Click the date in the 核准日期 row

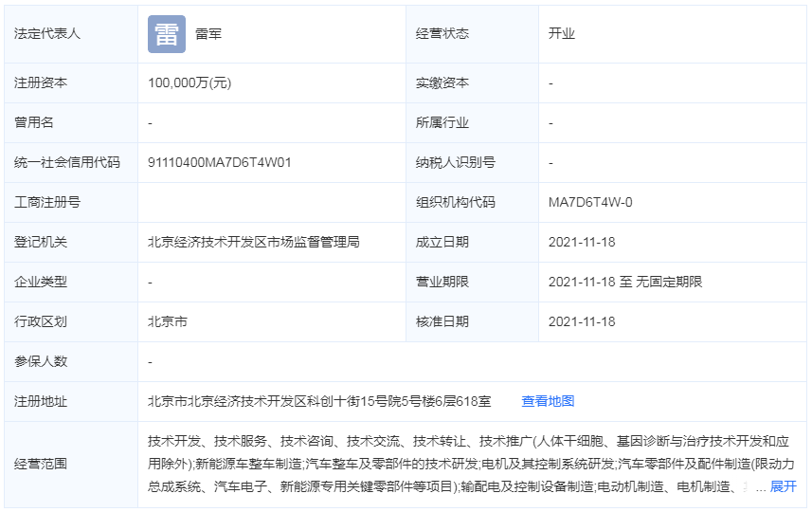[582, 321]
